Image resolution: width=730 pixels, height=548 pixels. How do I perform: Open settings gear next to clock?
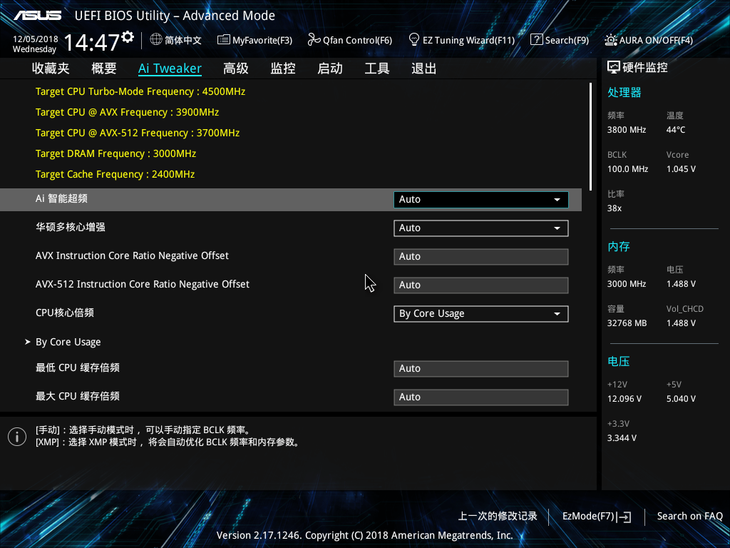coord(128,37)
